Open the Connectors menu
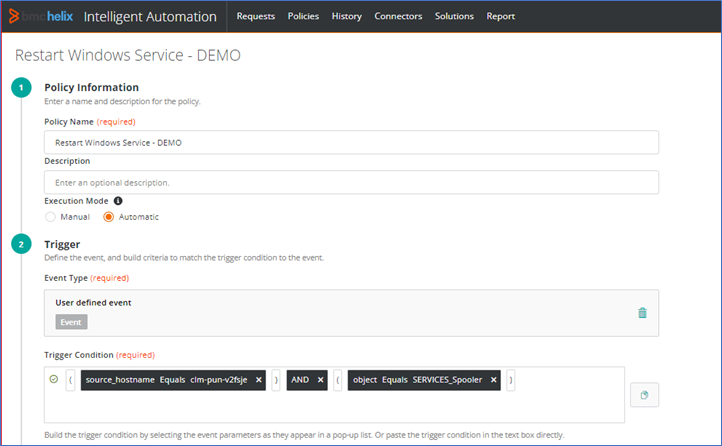The width and height of the screenshot is (722, 446). pyautogui.click(x=398, y=16)
